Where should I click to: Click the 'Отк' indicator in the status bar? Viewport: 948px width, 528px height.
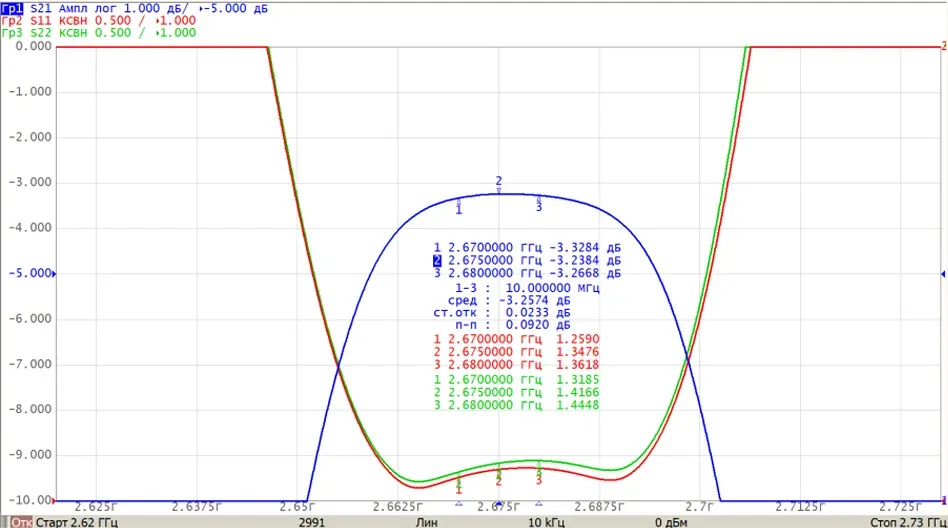point(21,523)
